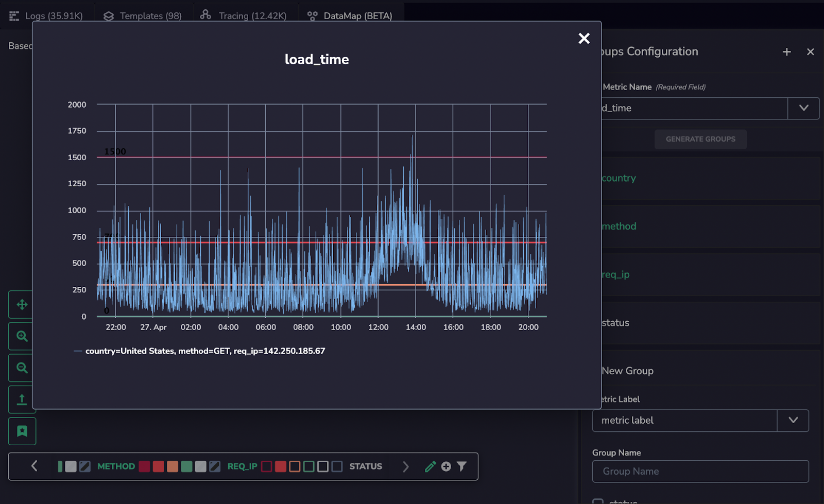This screenshot has width=824, height=504.
Task: Click the zoom out magnifier icon
Action: click(x=22, y=368)
